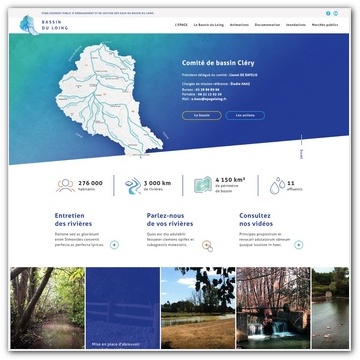Click the Cléry basin map
Screen dimensions: 360x360
(x=108, y=100)
